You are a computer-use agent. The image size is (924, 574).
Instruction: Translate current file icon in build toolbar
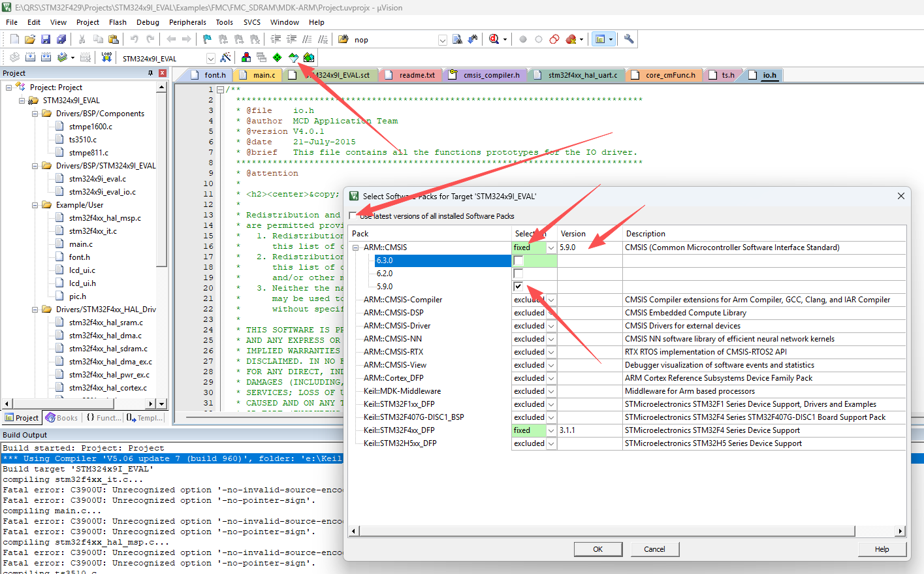point(14,57)
